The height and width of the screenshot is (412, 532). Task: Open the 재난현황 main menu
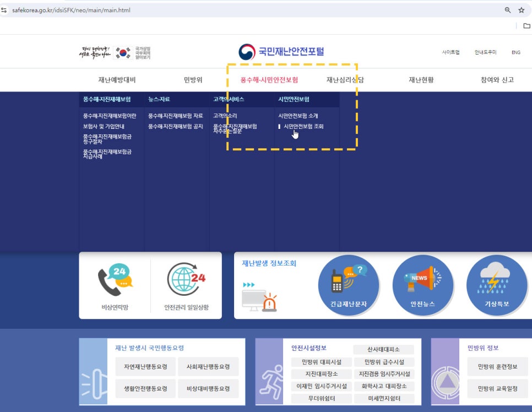coord(421,80)
